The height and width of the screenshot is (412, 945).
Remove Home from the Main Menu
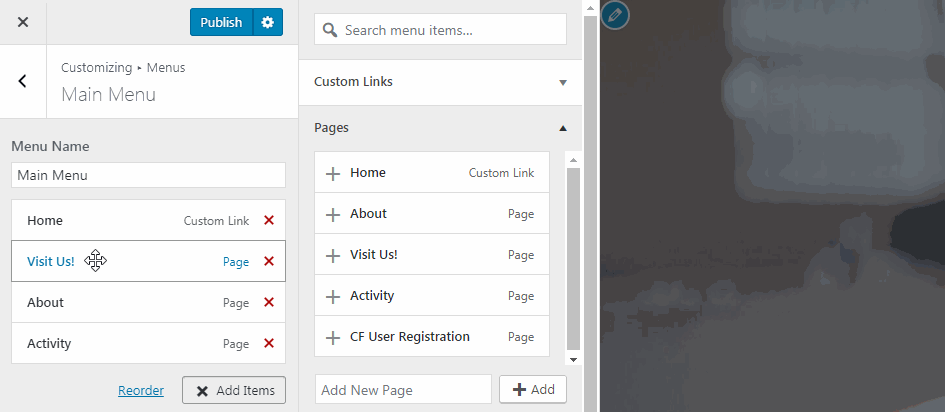[268, 221]
